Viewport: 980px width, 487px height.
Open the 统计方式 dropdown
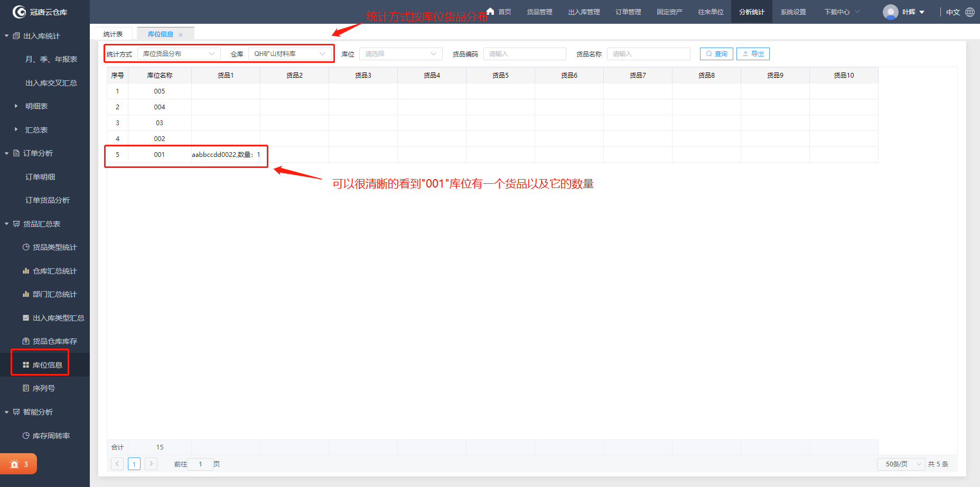(179, 54)
